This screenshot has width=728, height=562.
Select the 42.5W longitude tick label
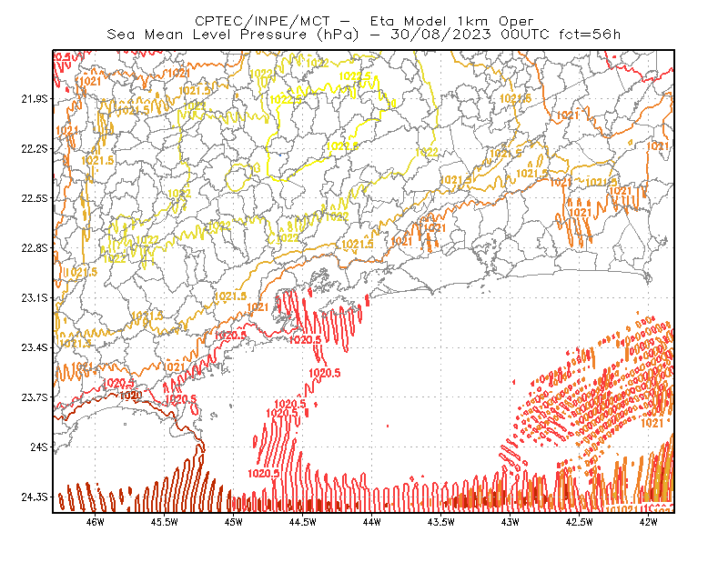(x=580, y=522)
